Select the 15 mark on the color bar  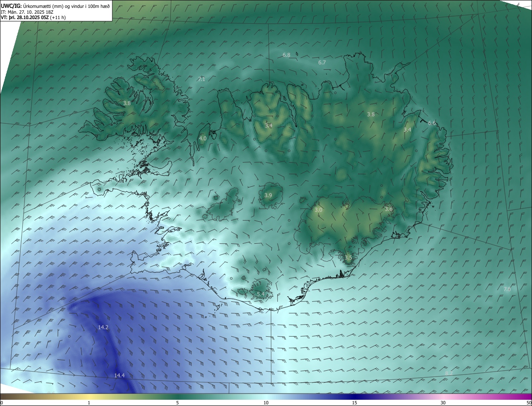pos(355,403)
